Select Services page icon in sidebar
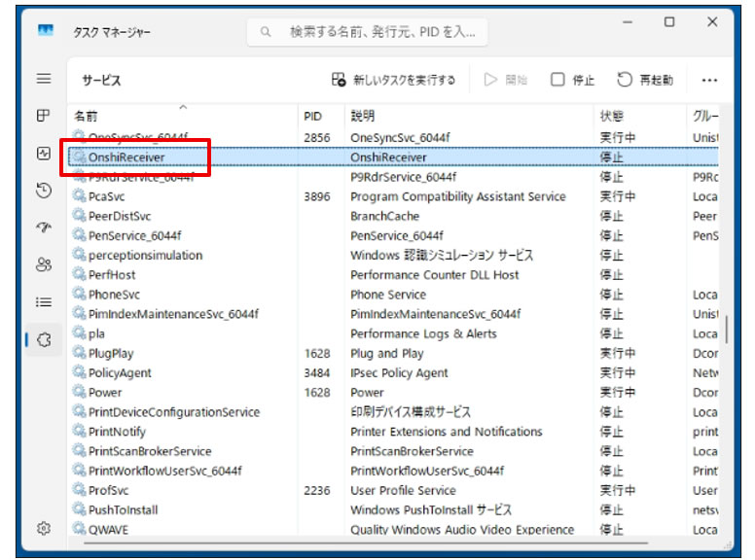This screenshot has height=560, width=755. (x=44, y=339)
